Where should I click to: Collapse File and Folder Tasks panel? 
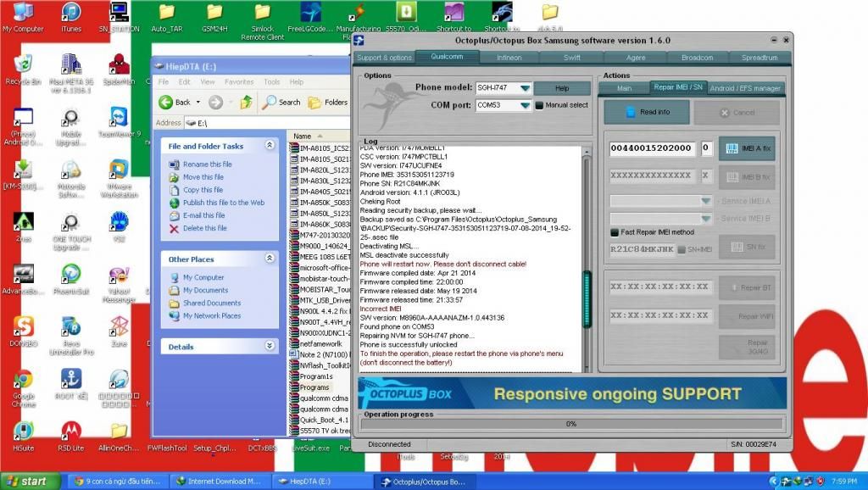(x=270, y=145)
